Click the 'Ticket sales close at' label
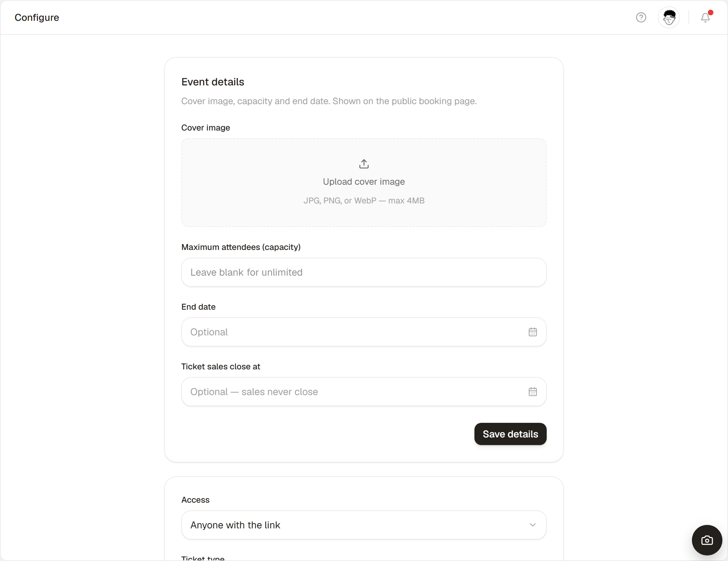 pos(221,367)
